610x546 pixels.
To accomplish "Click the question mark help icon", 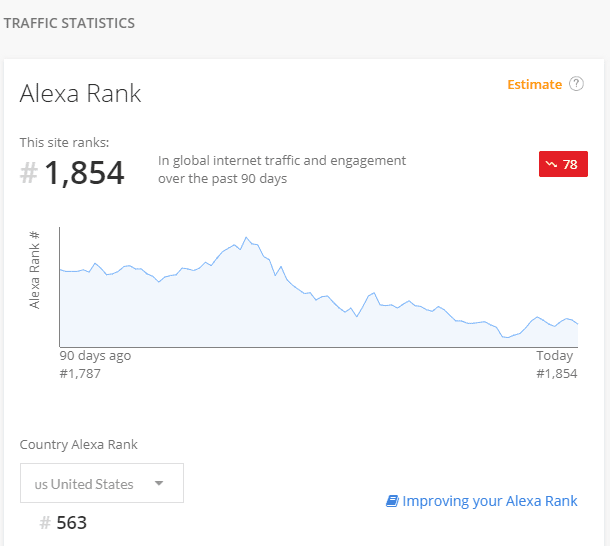I will pyautogui.click(x=576, y=84).
